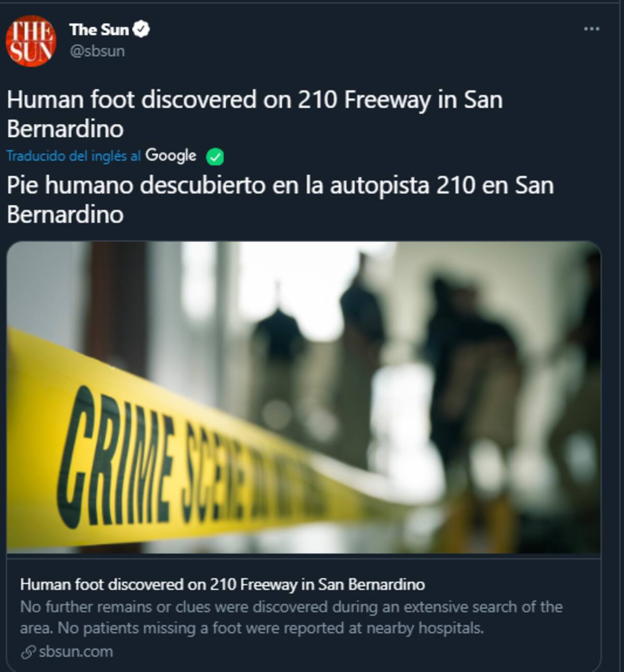Open the three-dot more options menu
This screenshot has width=624, height=672.
click(591, 29)
